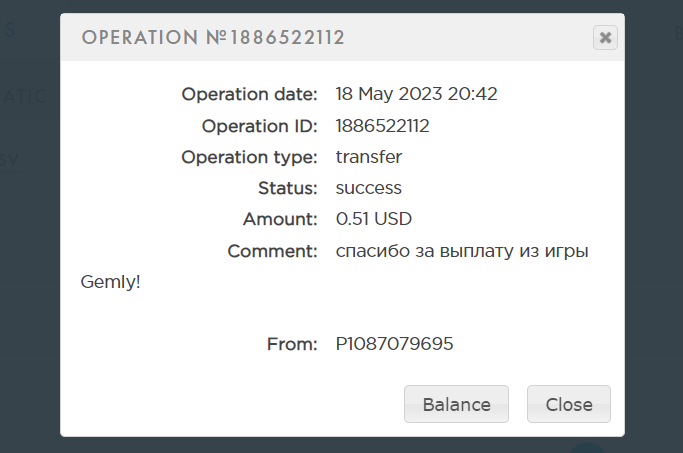The image size is (683, 453).
Task: Click the Russian comment text line
Action: coord(462,251)
